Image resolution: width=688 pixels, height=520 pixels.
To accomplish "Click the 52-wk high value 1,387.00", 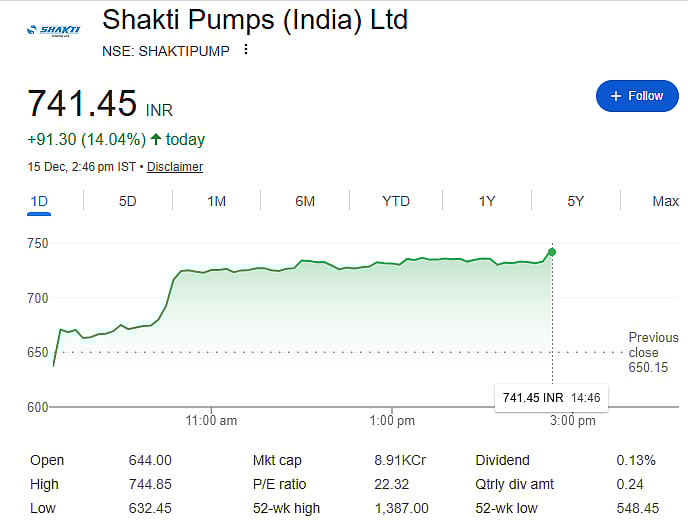I will click(x=400, y=508).
